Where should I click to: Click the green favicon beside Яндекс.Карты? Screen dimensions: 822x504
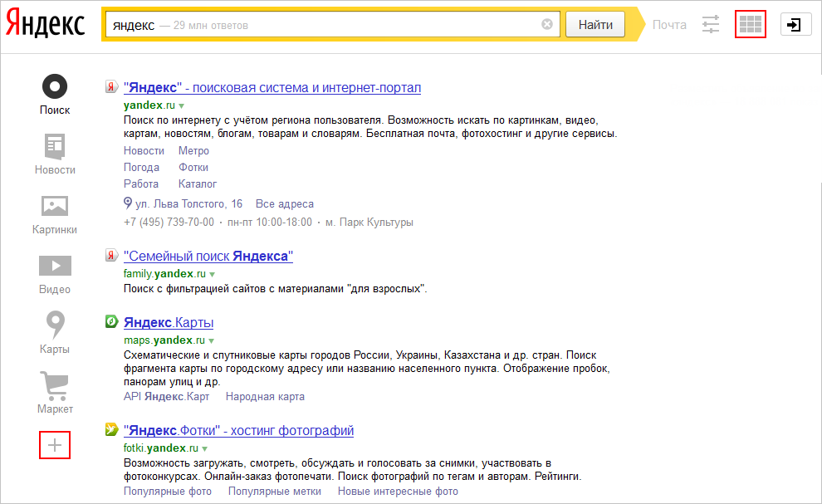[x=111, y=321]
